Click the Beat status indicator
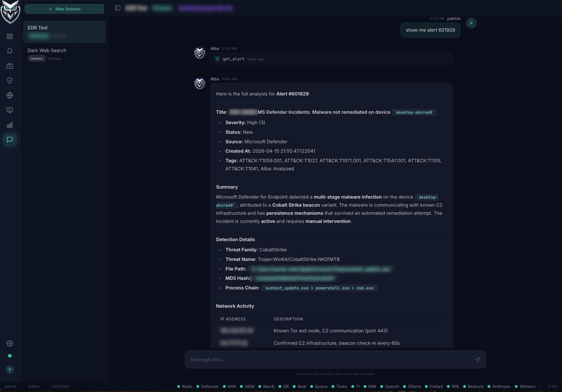This screenshot has height=392, width=562. coord(299,386)
